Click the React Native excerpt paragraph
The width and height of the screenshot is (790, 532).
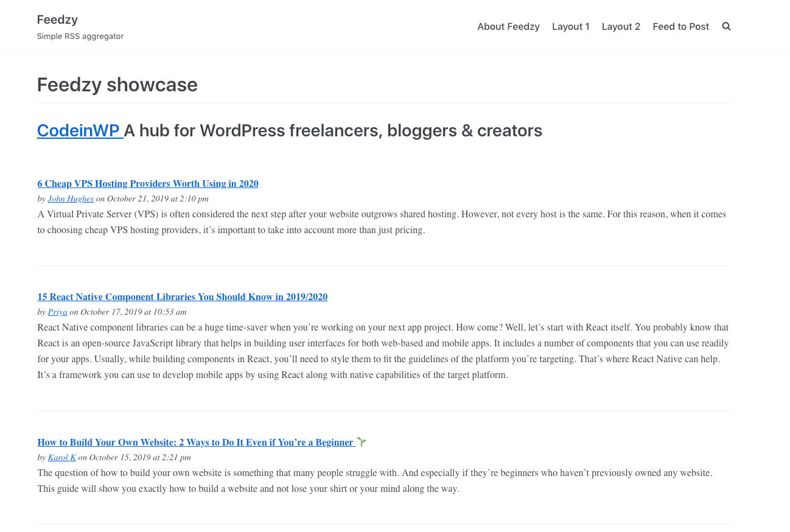(x=382, y=351)
